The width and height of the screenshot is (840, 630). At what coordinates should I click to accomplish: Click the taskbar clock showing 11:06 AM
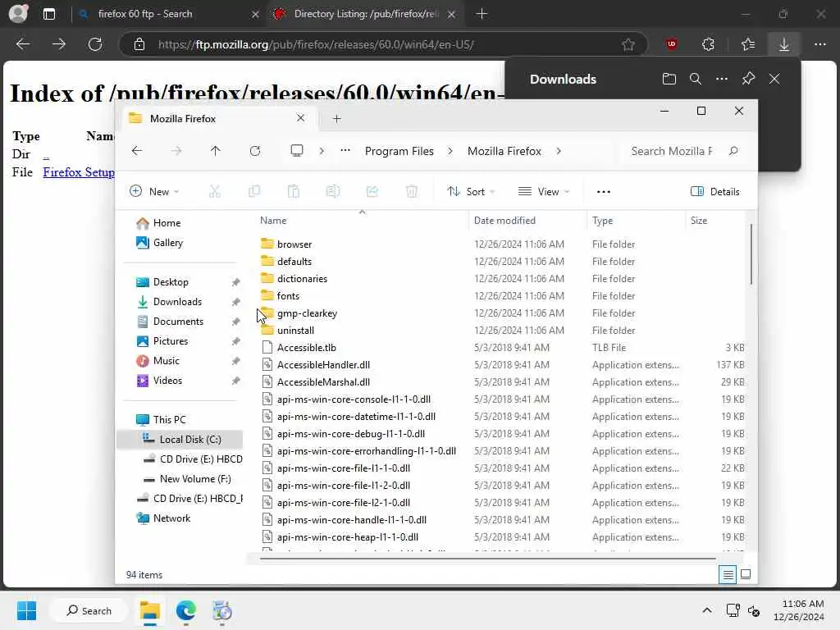point(799,610)
